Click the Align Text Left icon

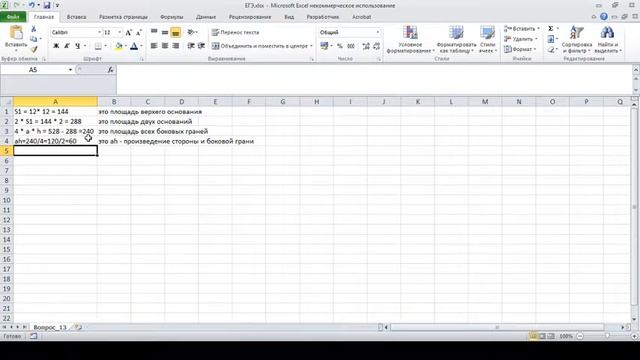(154, 46)
